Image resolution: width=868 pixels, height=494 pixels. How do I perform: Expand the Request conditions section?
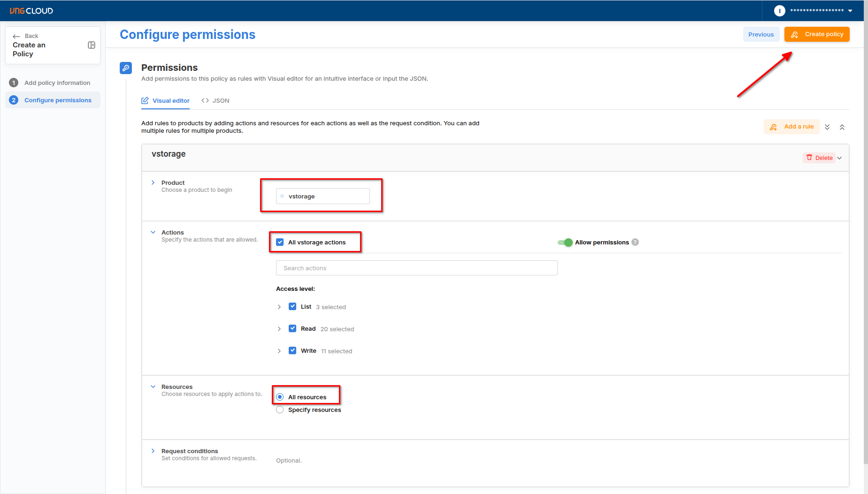[153, 451]
